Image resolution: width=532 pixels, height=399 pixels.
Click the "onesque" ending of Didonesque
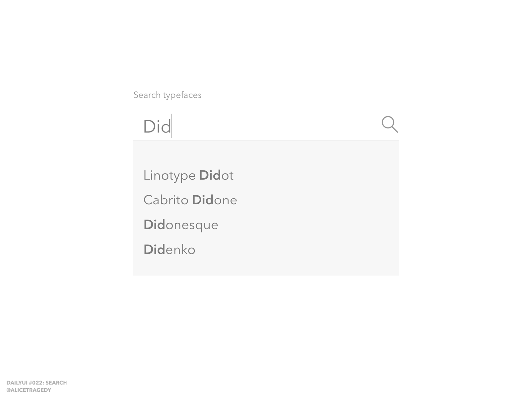point(192,225)
